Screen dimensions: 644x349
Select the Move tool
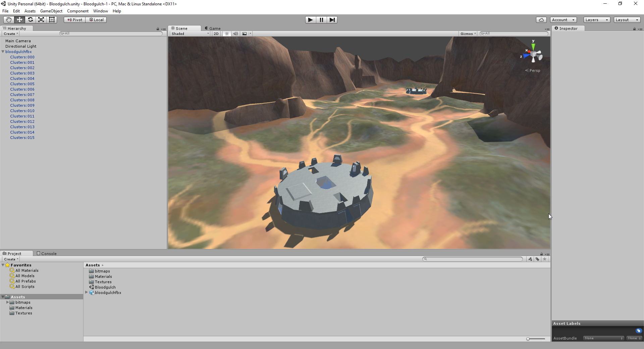click(19, 20)
